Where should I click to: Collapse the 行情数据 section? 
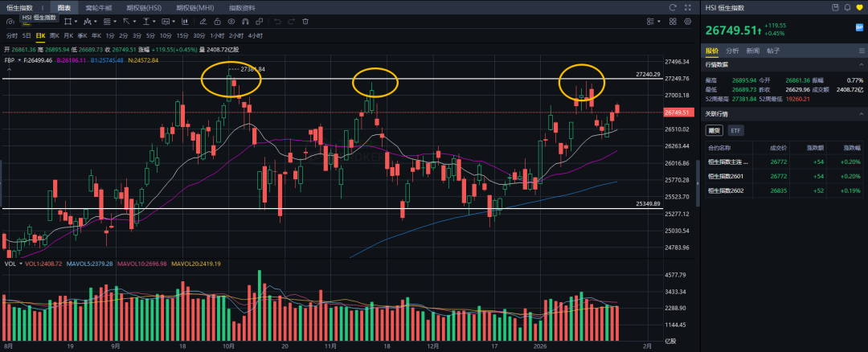(861, 64)
